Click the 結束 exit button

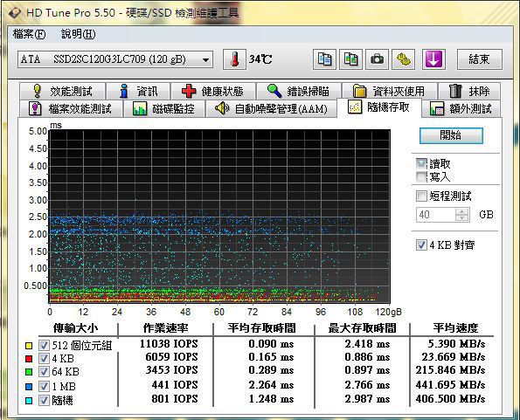tap(480, 59)
